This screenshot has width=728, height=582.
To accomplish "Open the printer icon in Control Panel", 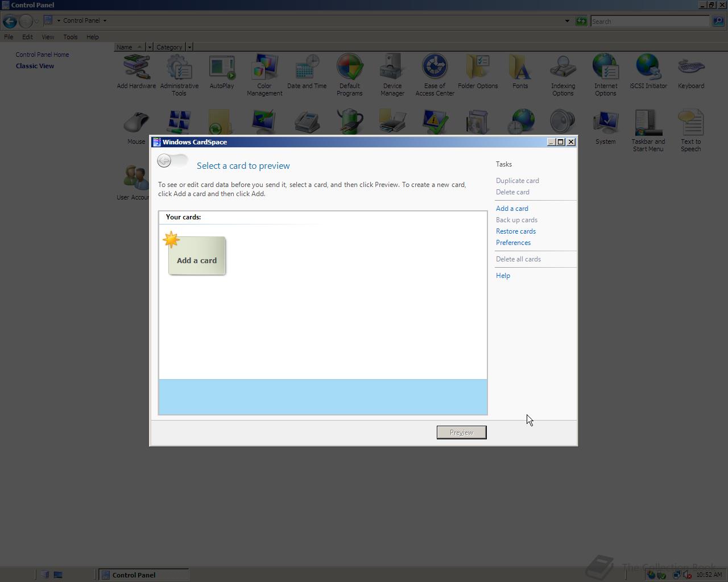I will (x=392, y=122).
